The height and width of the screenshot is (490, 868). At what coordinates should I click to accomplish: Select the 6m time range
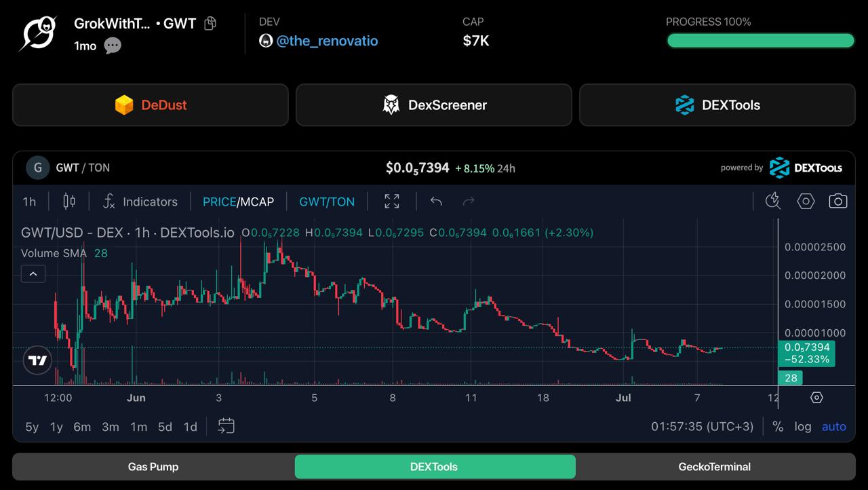coord(82,427)
